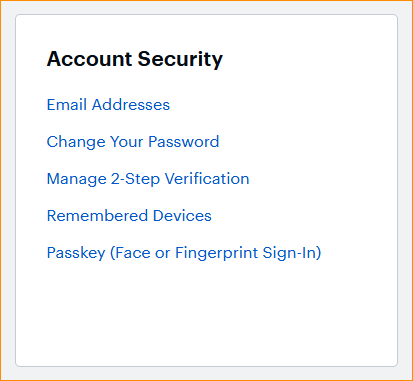Viewport: 413px width, 381px height.
Task: Click the word Passkey in passkey link
Action: click(76, 253)
